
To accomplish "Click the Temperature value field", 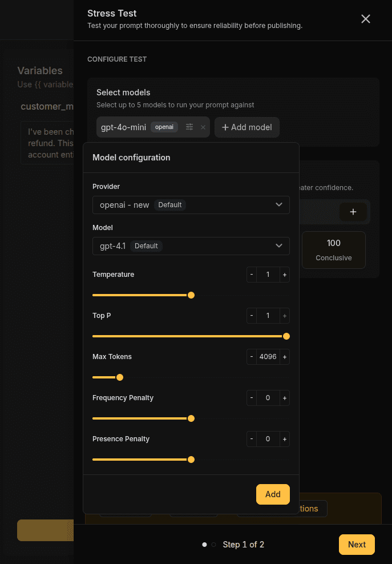I will tap(268, 275).
